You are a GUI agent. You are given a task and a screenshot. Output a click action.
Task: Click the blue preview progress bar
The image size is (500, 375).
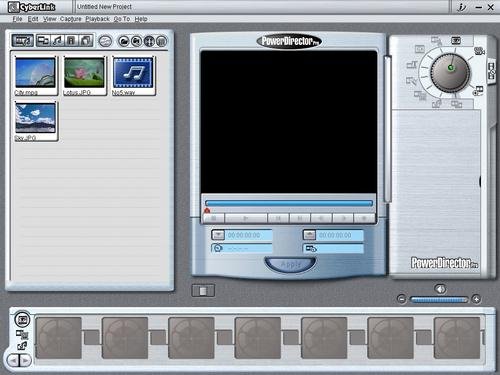(x=289, y=203)
